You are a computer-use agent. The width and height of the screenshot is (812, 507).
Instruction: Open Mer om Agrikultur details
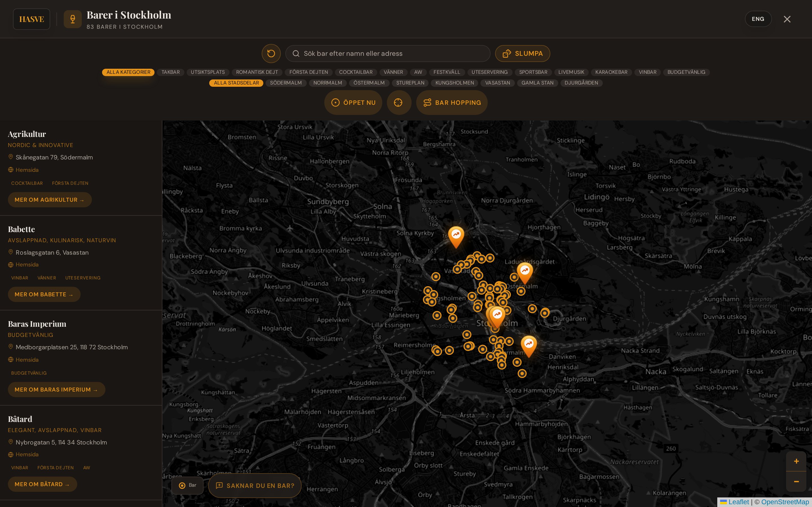coord(50,200)
